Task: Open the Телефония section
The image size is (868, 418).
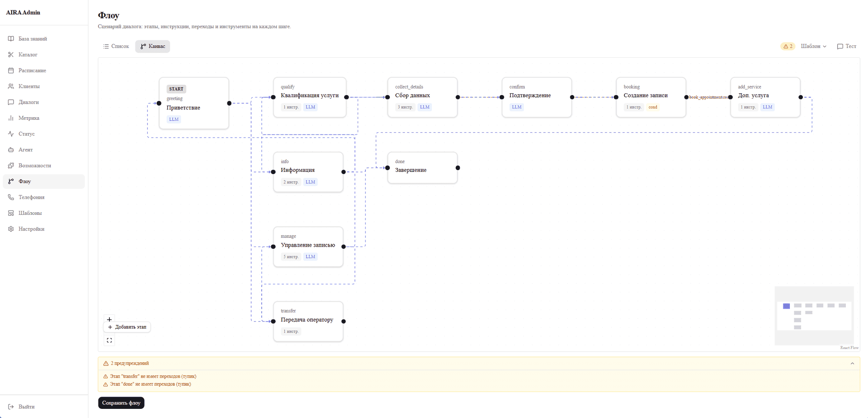Action: click(x=43, y=197)
